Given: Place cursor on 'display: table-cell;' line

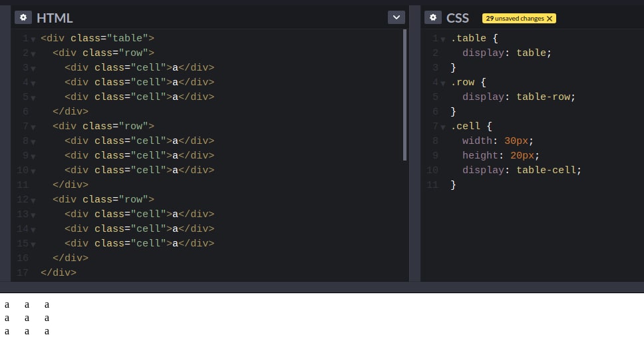Looking at the screenshot, I should click(x=522, y=171).
